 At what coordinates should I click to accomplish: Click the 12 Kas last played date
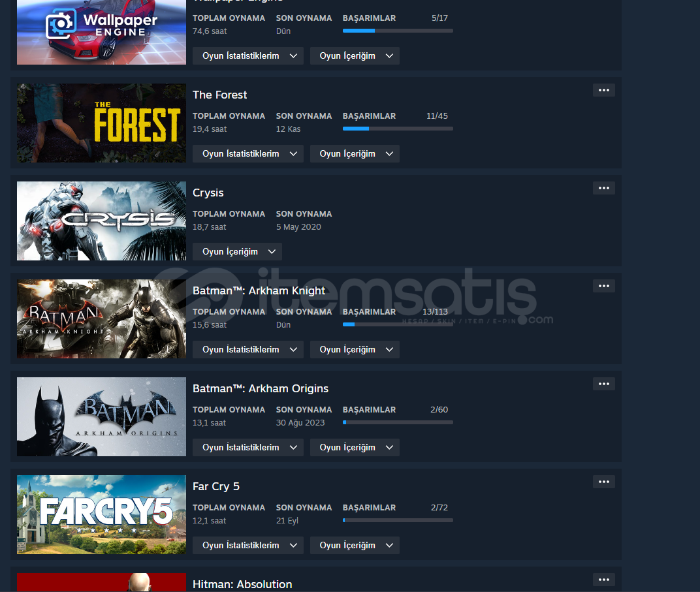pos(289,129)
